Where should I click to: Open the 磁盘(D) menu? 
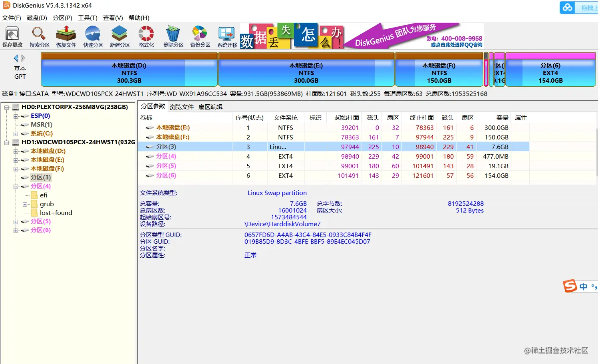click(x=37, y=18)
